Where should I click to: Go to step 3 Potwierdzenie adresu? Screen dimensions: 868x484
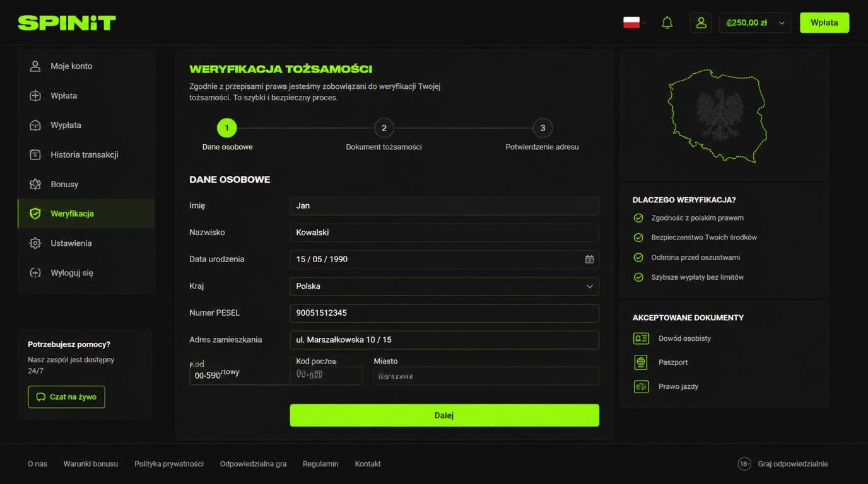[542, 128]
